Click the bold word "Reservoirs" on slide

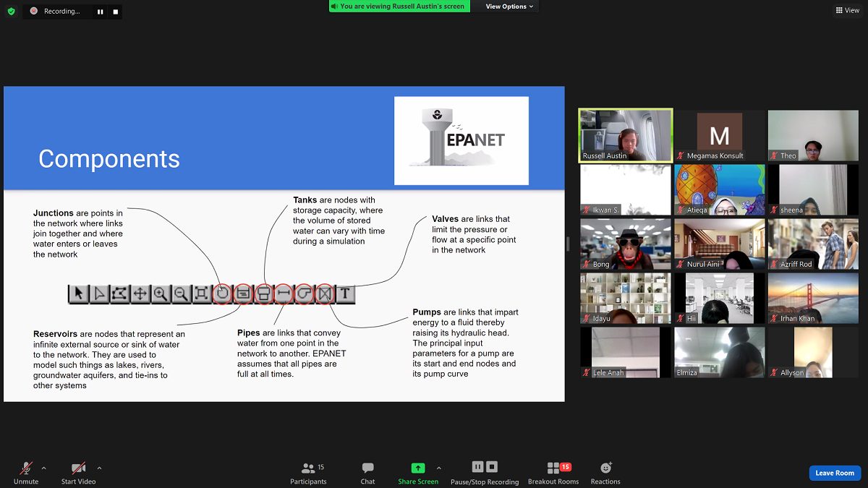coord(56,334)
